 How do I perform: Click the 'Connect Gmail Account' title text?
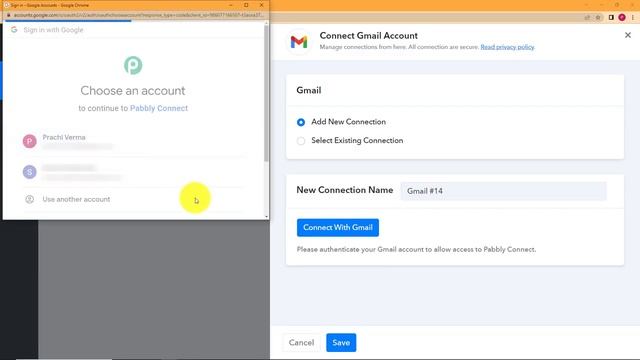click(x=368, y=36)
